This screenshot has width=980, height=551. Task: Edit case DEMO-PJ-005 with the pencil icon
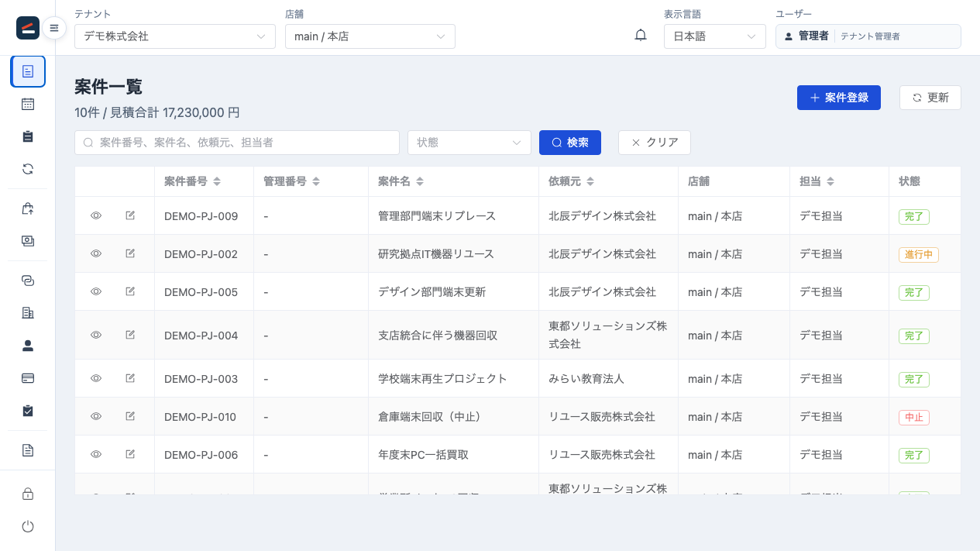coord(130,291)
